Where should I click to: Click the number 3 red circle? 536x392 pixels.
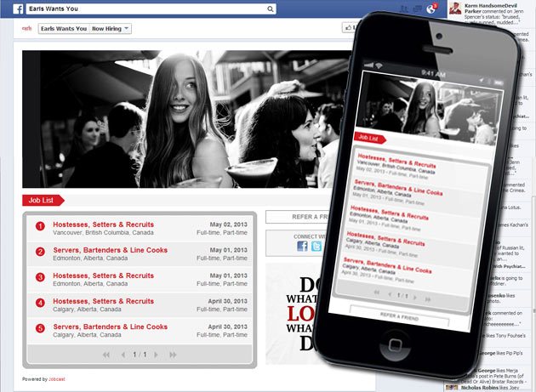(x=40, y=277)
